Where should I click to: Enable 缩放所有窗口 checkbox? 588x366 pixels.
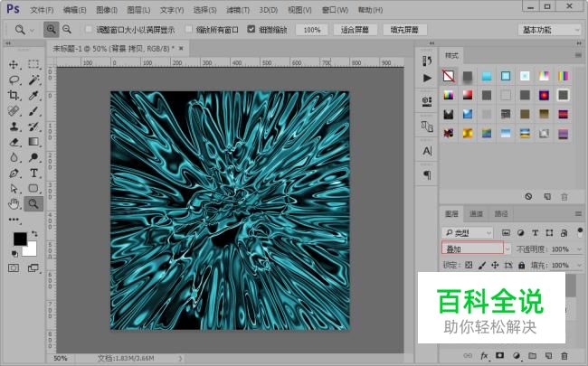tap(189, 29)
